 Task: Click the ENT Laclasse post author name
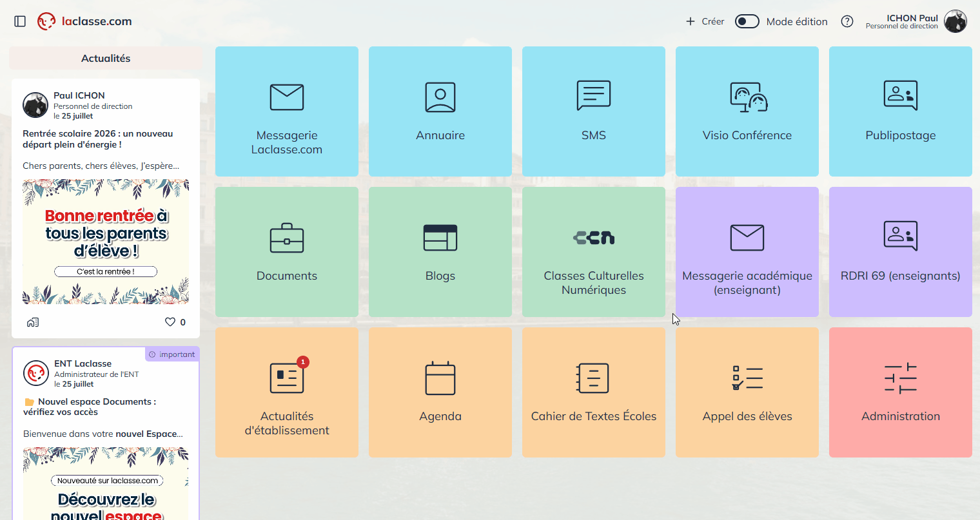click(83, 363)
